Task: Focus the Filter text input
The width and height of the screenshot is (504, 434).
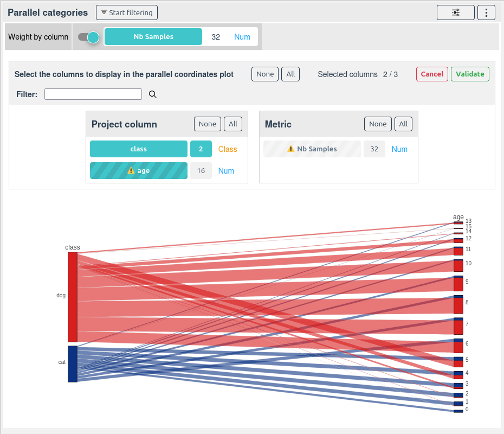Action: 93,94
